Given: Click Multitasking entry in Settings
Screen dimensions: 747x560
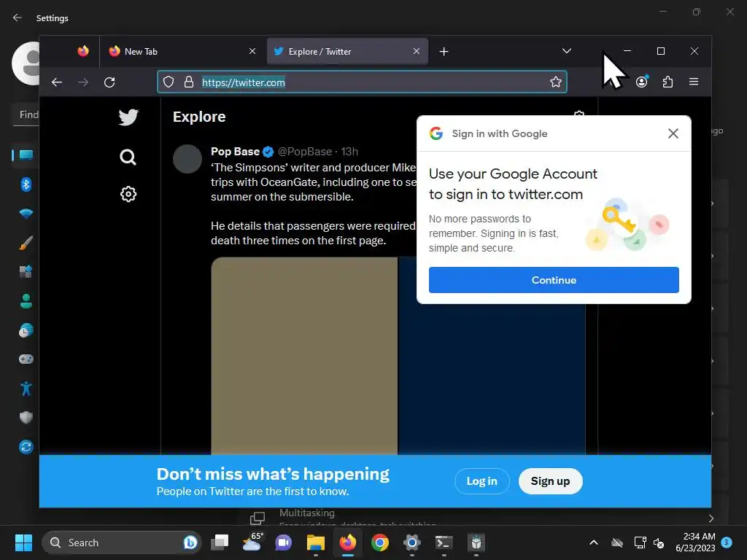Looking at the screenshot, I should (307, 513).
